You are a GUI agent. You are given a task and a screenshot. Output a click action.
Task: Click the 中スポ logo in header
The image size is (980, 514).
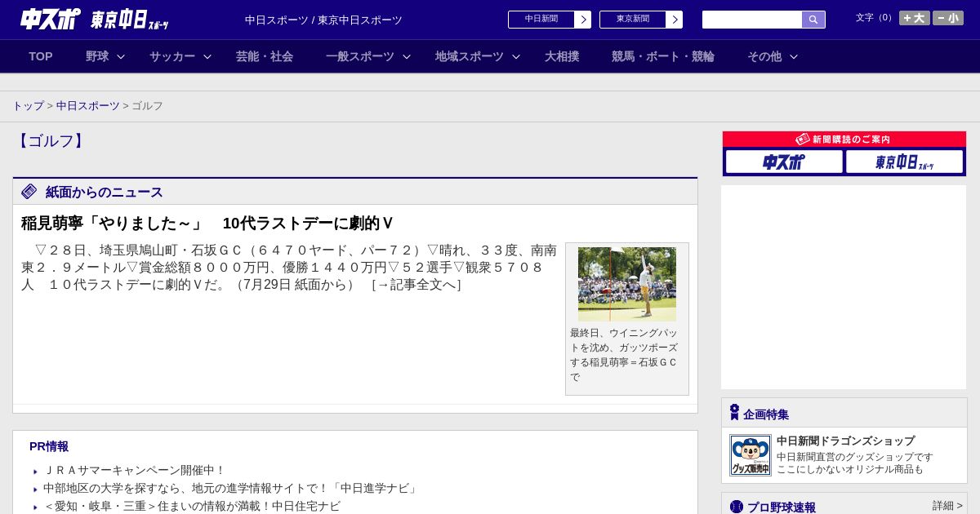point(51,19)
